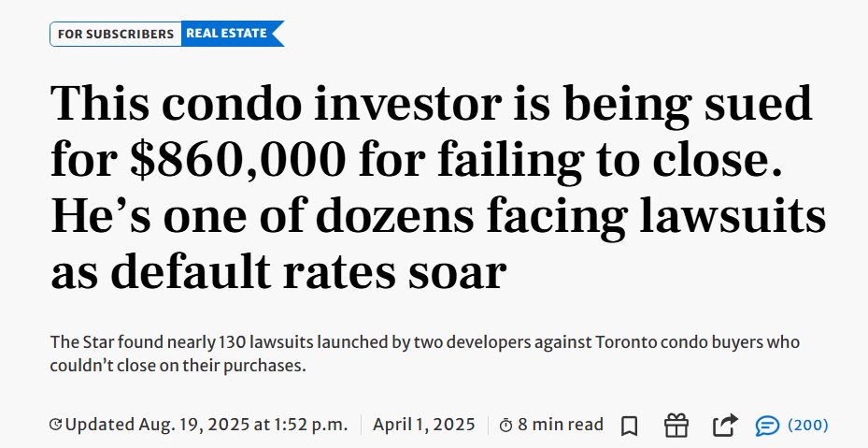Click the headline line 'He's one of dozens facing lawsuits'
868x448 pixels.
[438, 215]
